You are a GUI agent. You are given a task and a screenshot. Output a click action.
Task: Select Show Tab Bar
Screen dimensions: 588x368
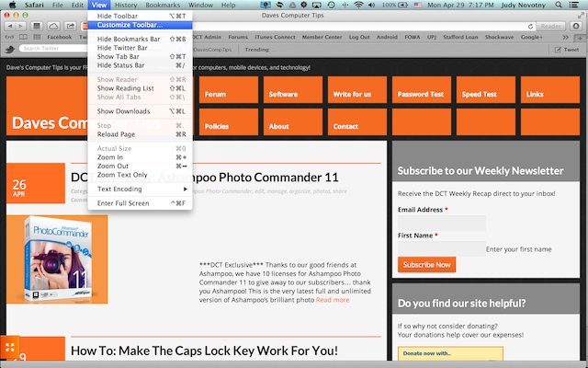tap(141, 56)
